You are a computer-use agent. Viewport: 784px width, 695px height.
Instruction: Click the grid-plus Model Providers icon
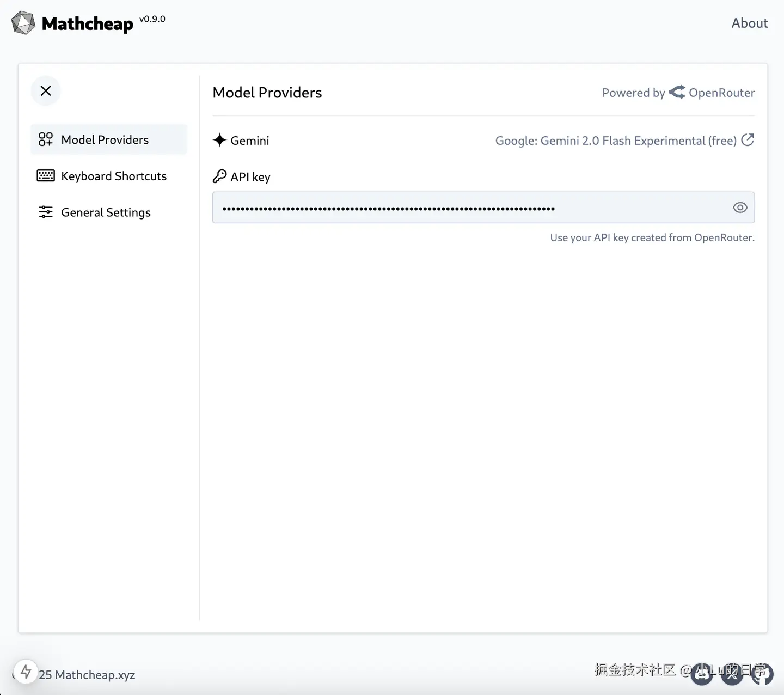pos(46,139)
